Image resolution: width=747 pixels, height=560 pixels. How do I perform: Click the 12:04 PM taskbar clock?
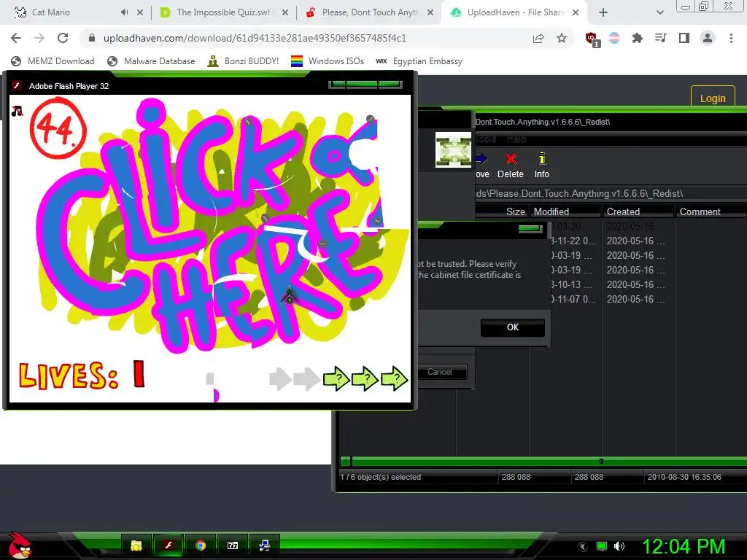click(x=684, y=546)
